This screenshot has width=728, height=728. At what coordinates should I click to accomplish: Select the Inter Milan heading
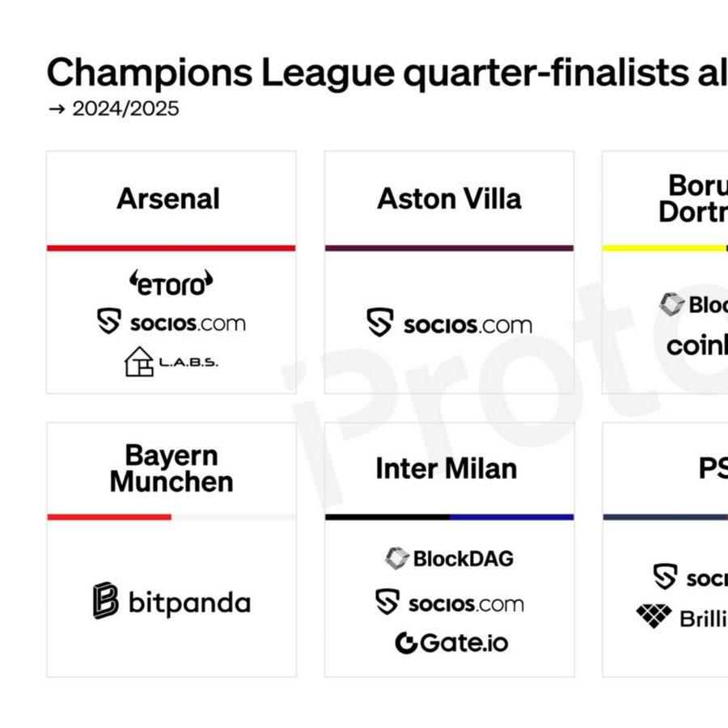click(447, 469)
